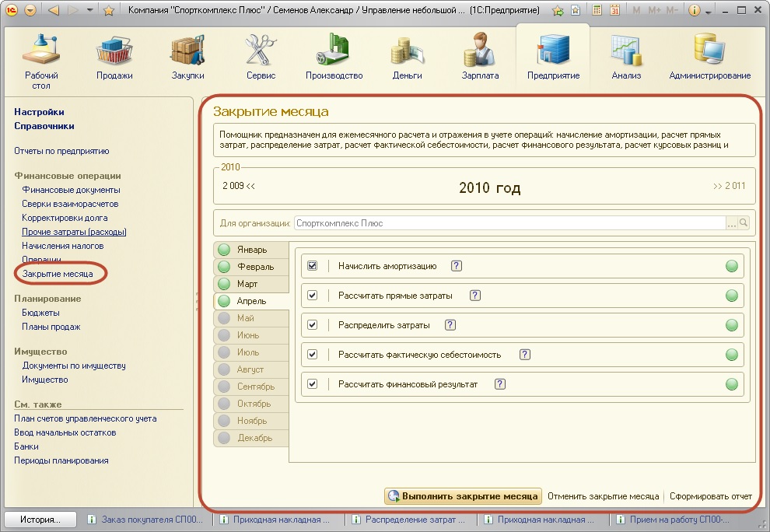Toggle the Начислить амортизацию checkbox
Viewport: 770px width, 532px height.
coord(313,266)
